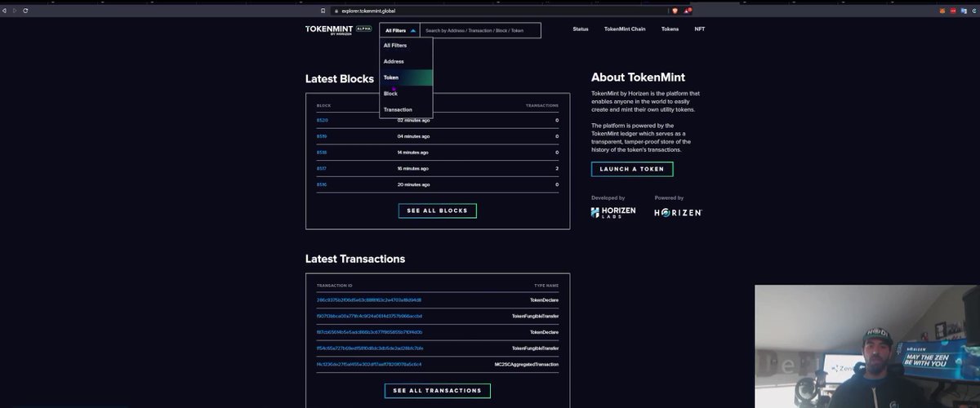Click See All Transactions button
980x408 pixels.
(437, 391)
